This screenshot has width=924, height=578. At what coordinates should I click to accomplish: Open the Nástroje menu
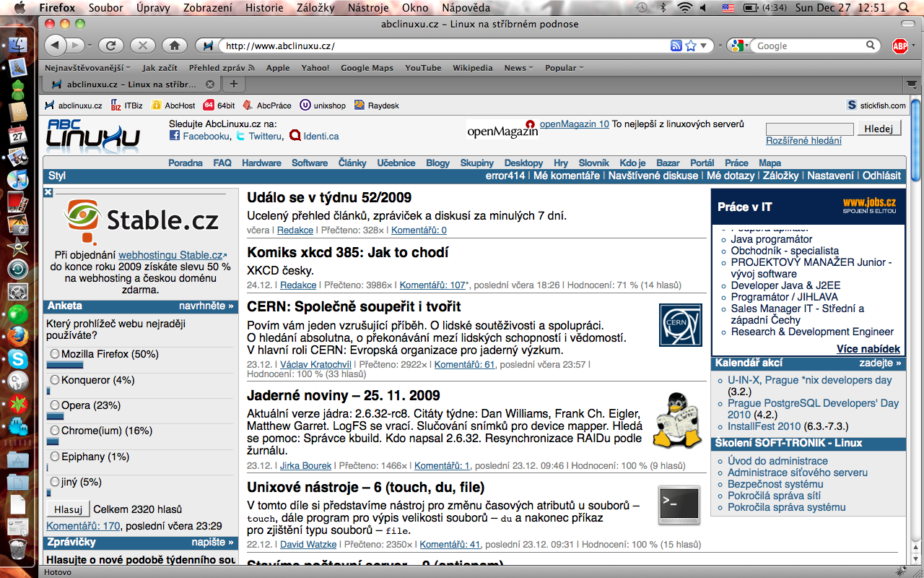click(368, 8)
